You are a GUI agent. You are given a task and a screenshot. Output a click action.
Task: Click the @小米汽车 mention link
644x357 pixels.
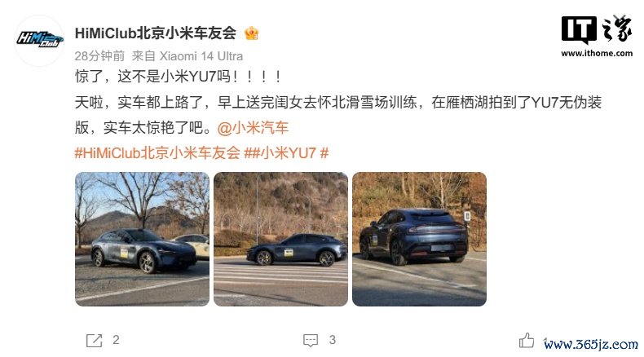[x=253, y=128]
